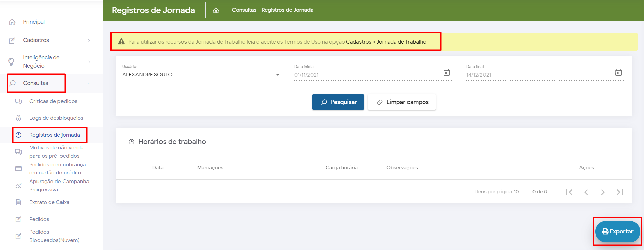Viewport: 644px width, 250px height.
Task: Click the Cadastros edit icon
Action: [12, 40]
